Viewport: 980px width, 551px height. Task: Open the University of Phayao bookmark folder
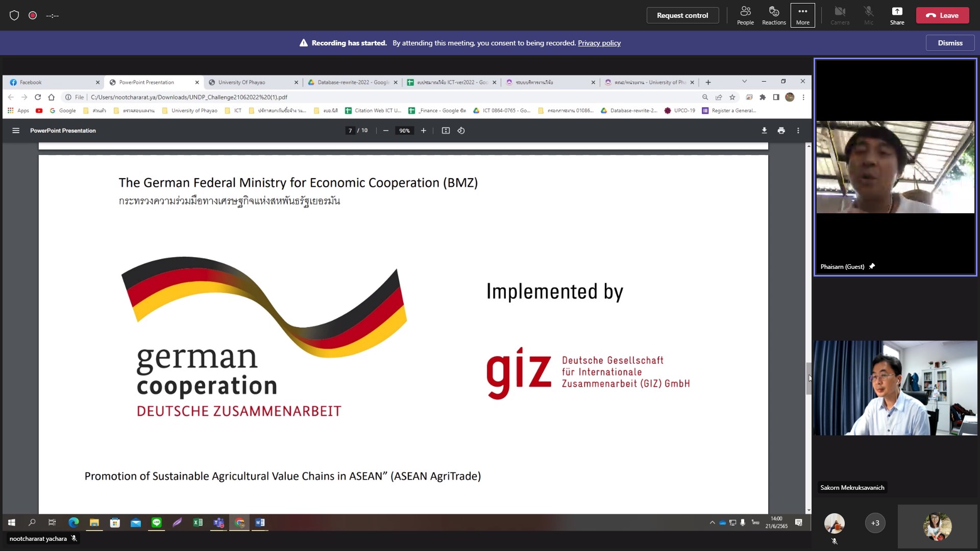(189, 110)
